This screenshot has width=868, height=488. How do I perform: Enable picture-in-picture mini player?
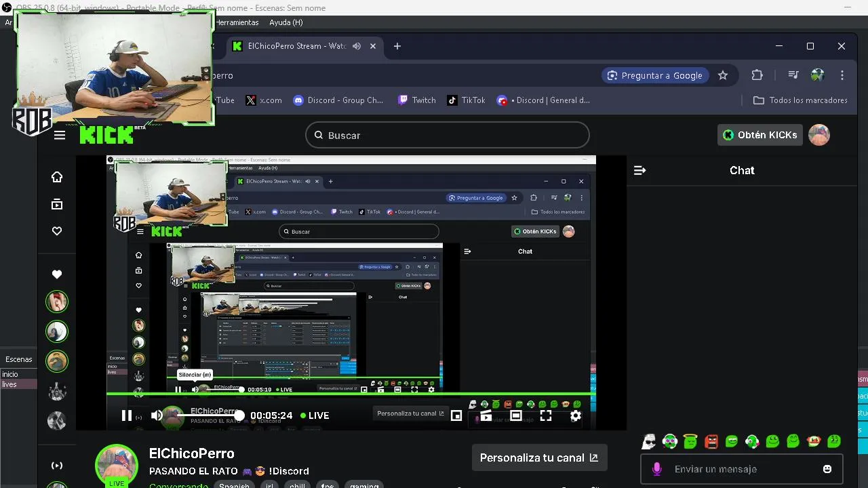456,416
